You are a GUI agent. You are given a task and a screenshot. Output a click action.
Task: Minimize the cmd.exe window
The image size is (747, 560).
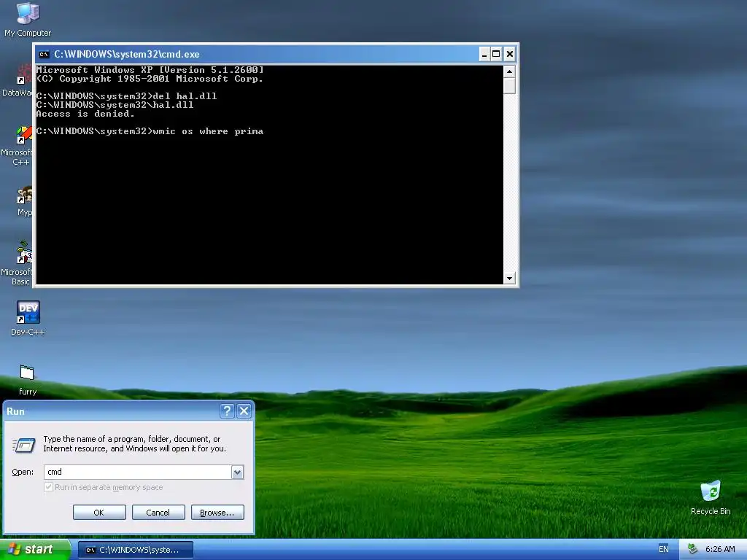pos(484,54)
